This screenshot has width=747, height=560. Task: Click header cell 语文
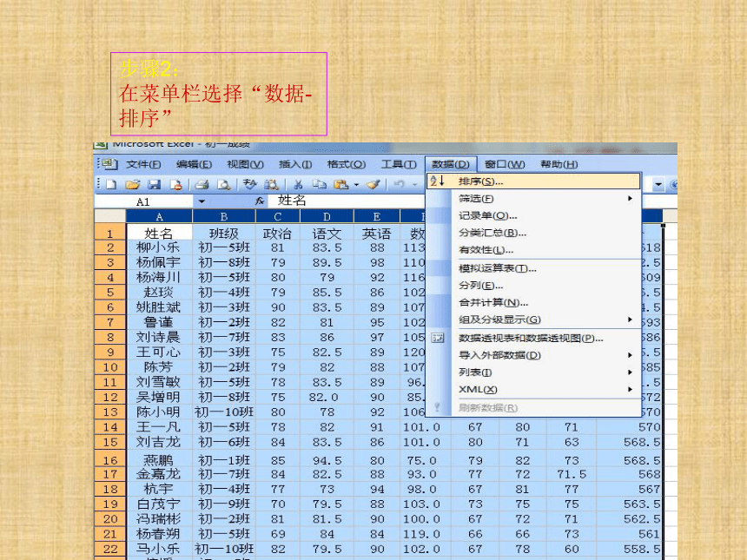click(x=327, y=234)
